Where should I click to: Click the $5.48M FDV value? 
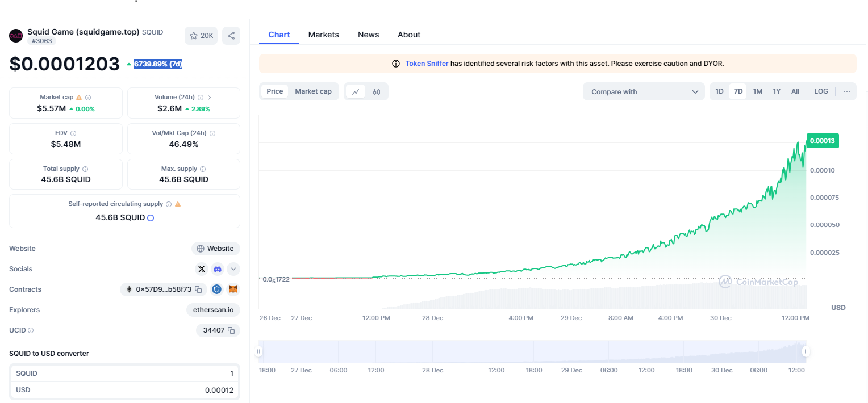tap(66, 144)
